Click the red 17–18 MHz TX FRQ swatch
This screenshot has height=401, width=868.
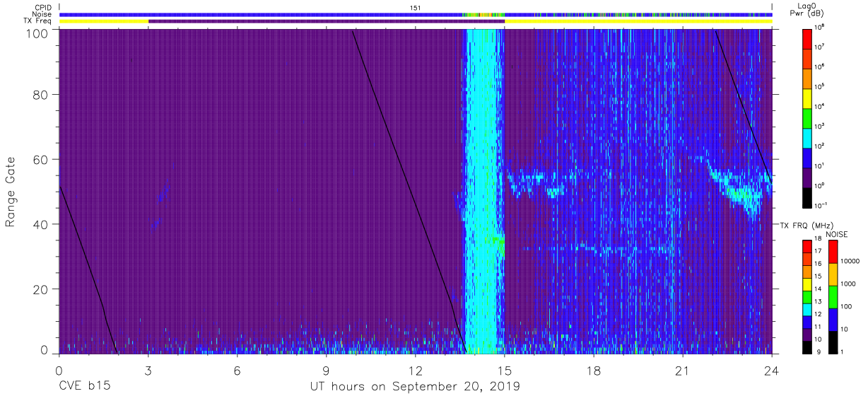[x=807, y=246]
